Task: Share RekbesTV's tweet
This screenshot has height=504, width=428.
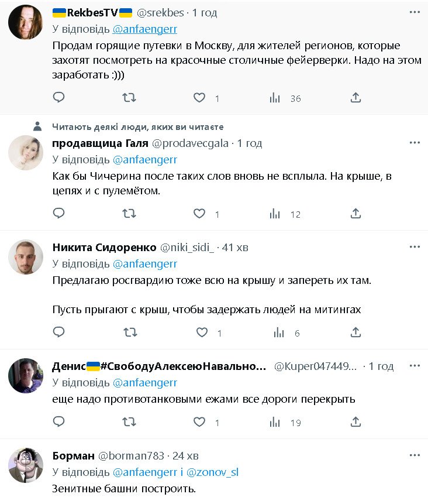Action: tap(355, 98)
